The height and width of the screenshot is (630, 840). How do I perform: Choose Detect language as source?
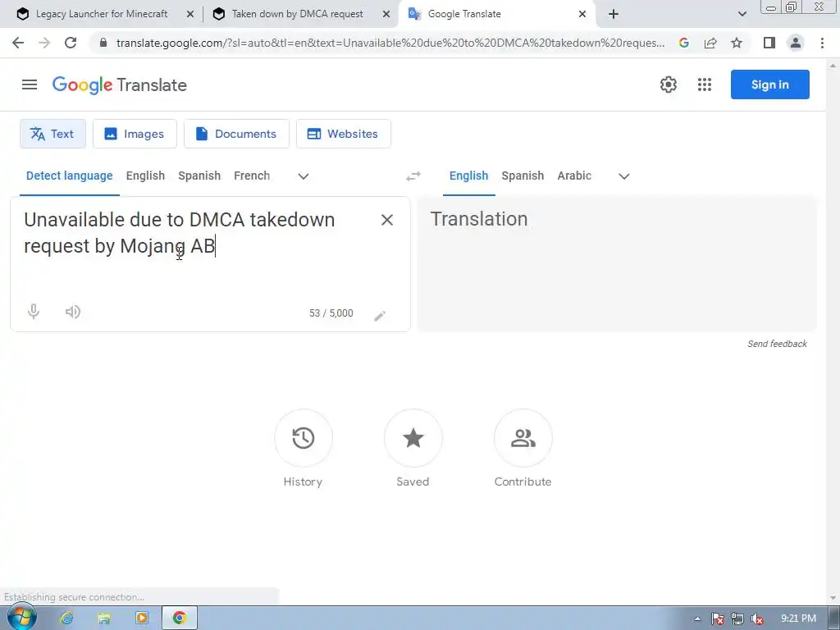(70, 176)
